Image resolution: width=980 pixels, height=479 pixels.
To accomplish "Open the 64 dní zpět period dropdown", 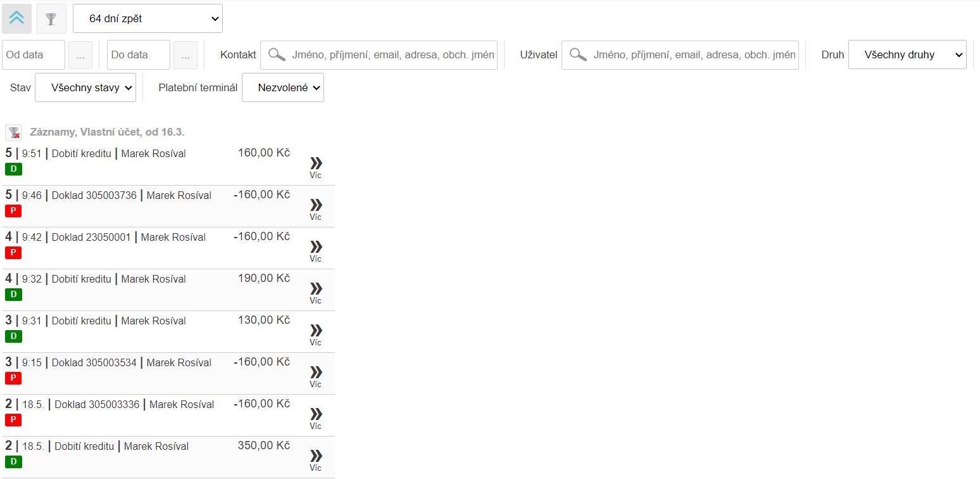I will coord(148,18).
